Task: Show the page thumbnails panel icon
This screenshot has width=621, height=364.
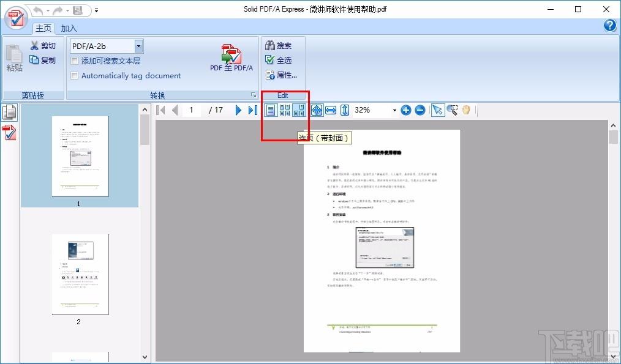Action: pos(10,113)
